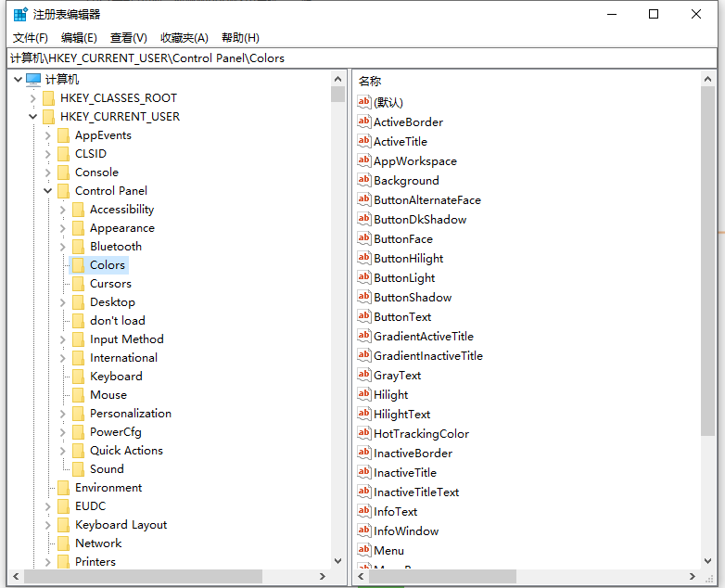Click the registry path address bar
725x588 pixels.
(x=362, y=58)
